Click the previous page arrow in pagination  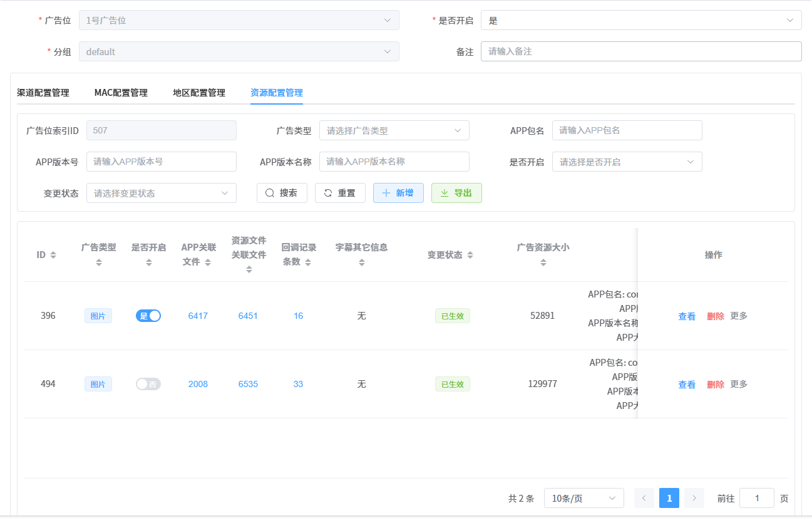click(644, 498)
